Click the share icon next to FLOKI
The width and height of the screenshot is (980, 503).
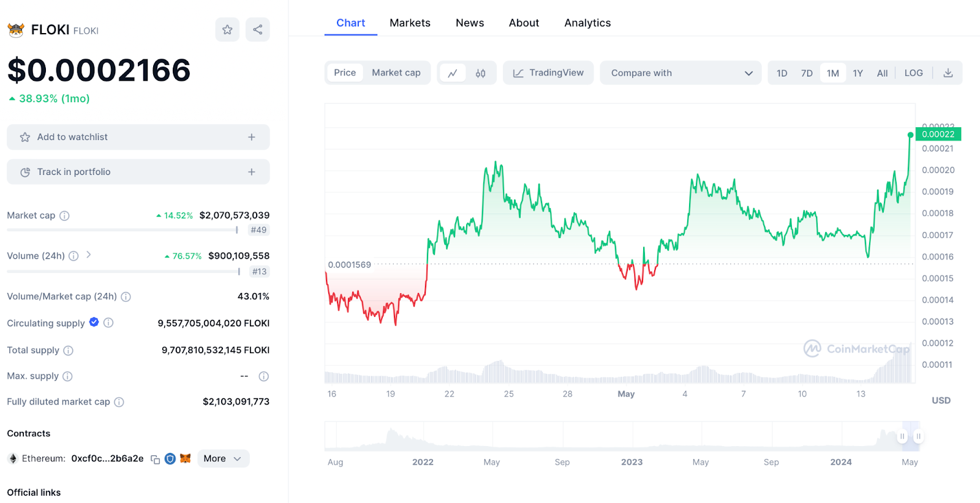click(x=258, y=29)
